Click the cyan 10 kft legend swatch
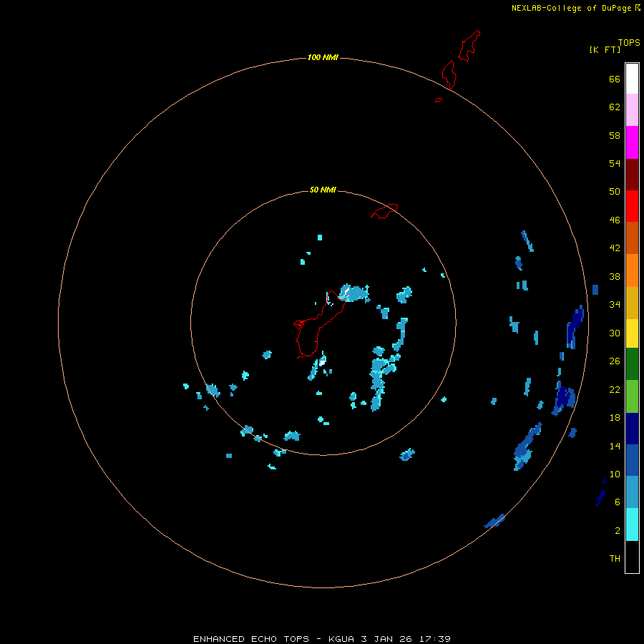The height and width of the screenshot is (644, 644). pyautogui.click(x=632, y=525)
